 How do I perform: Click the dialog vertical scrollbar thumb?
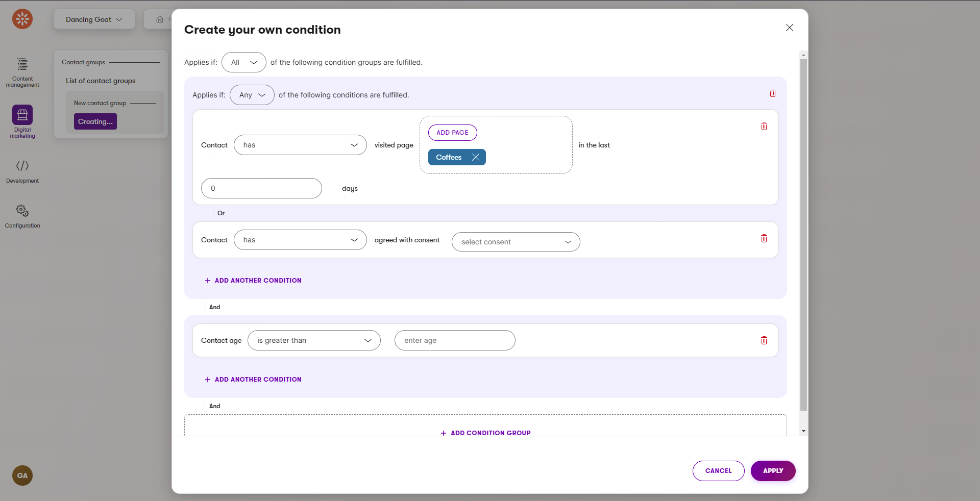803,235
